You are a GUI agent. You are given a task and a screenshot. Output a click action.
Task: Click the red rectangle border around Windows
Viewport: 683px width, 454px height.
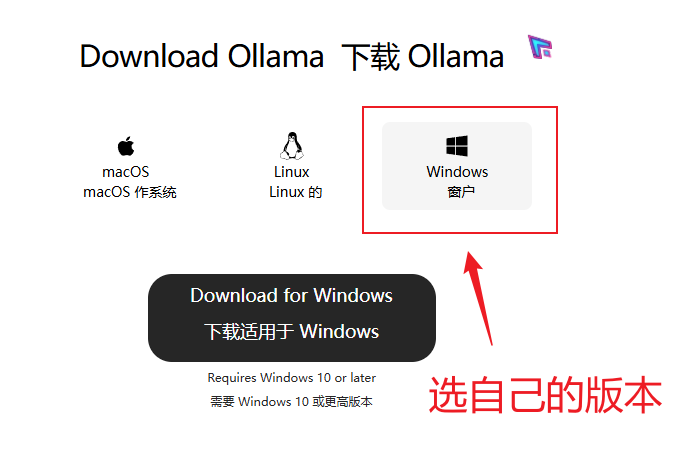[x=460, y=107]
